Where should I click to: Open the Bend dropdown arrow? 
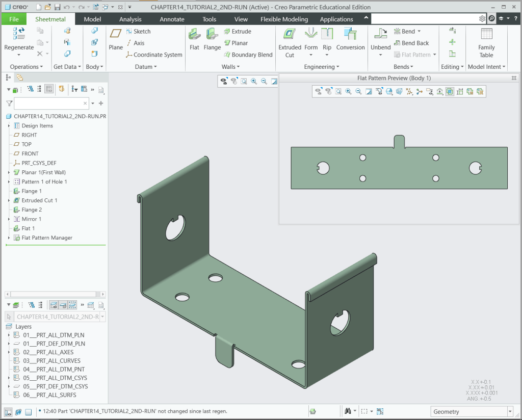[x=419, y=31]
